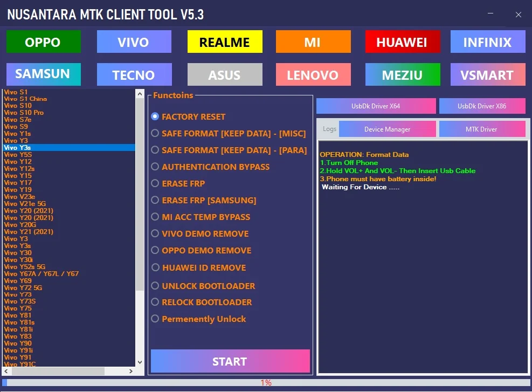532x392 pixels.
Task: Select Vivo Y1s in device list
Action: click(69, 133)
